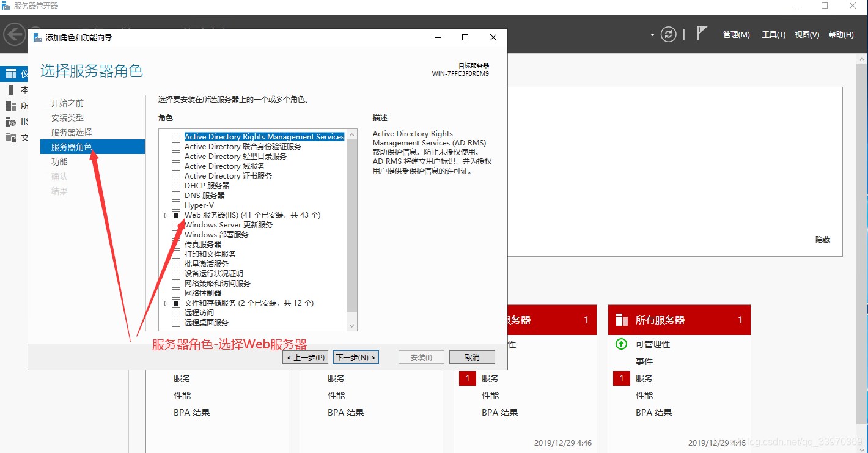
Task: Select the 批量激活服务 role row
Action: click(x=207, y=264)
